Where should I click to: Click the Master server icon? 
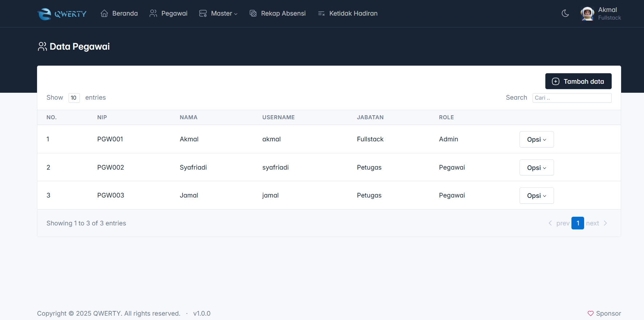[x=203, y=13]
